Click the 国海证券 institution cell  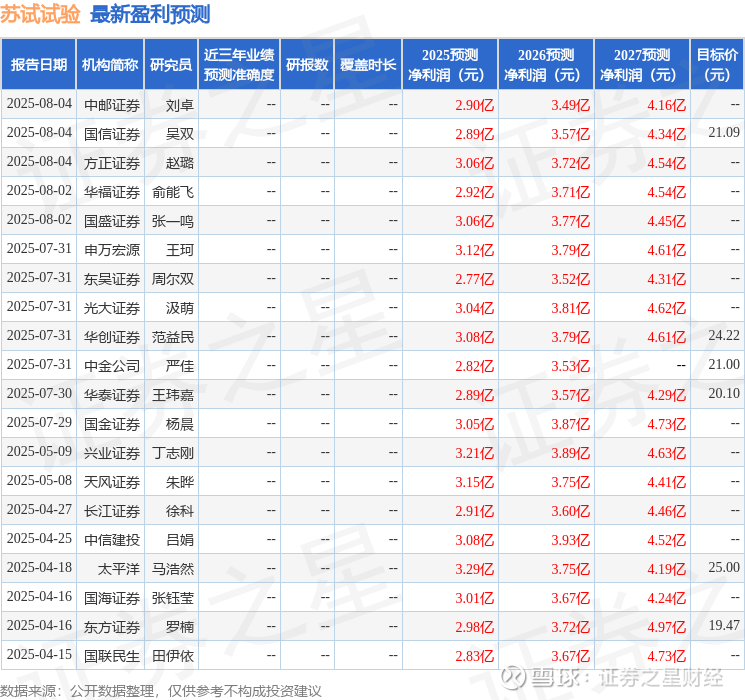(x=112, y=598)
